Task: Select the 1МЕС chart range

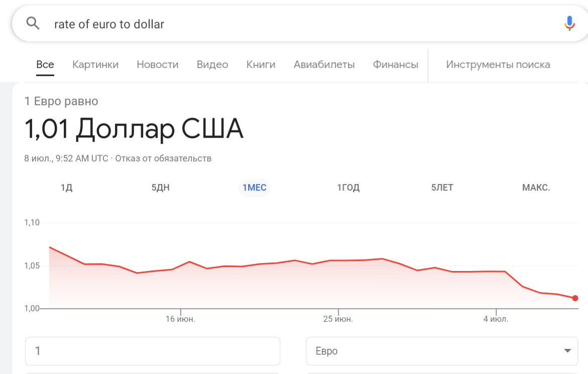Action: pyautogui.click(x=254, y=188)
